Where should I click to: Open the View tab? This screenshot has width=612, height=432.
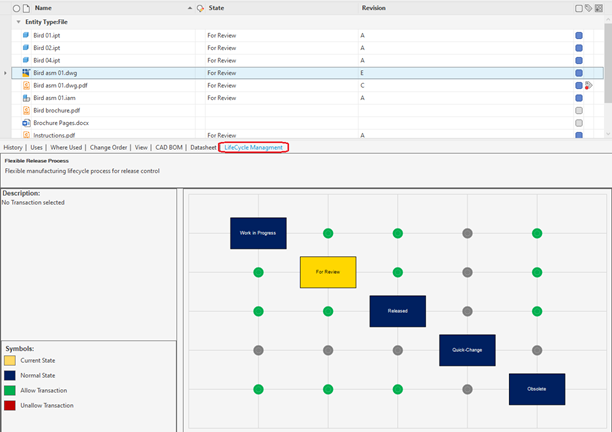click(141, 148)
